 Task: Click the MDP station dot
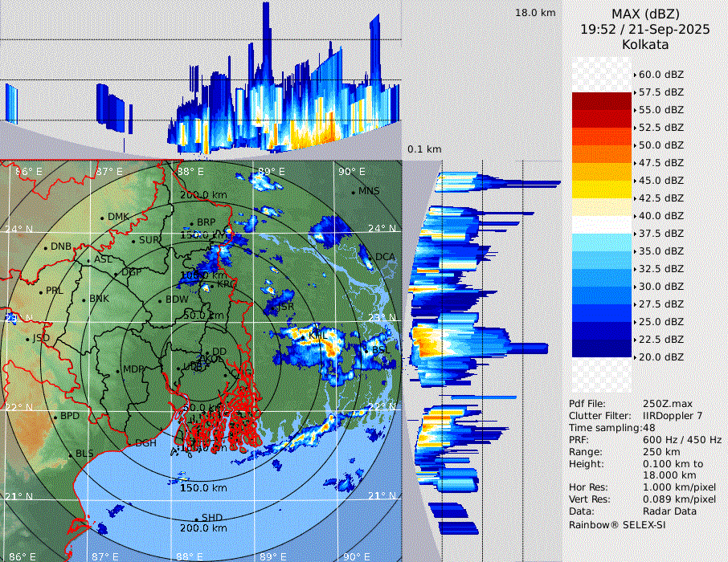118,369
